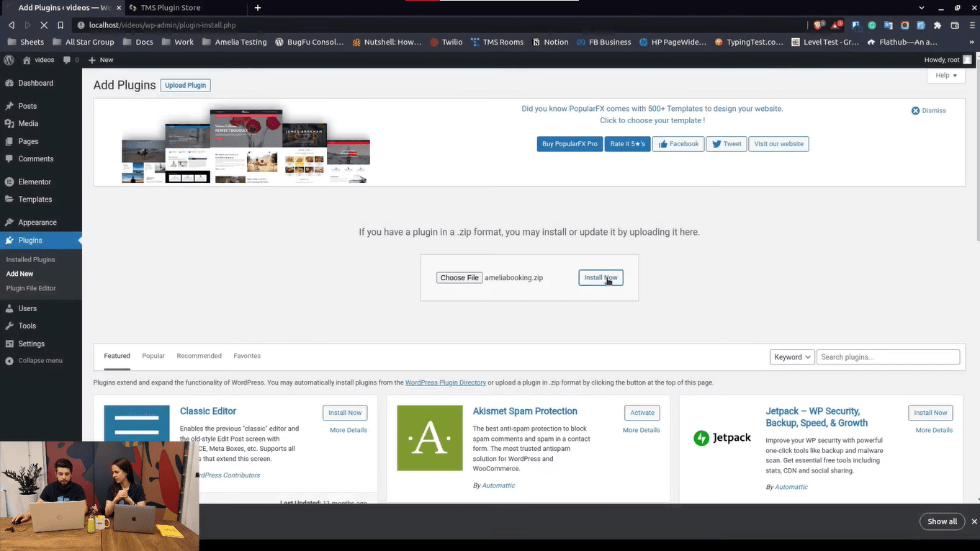Screen dimensions: 980x551
Task: Click the site info icon in address bar
Action: click(x=81, y=25)
